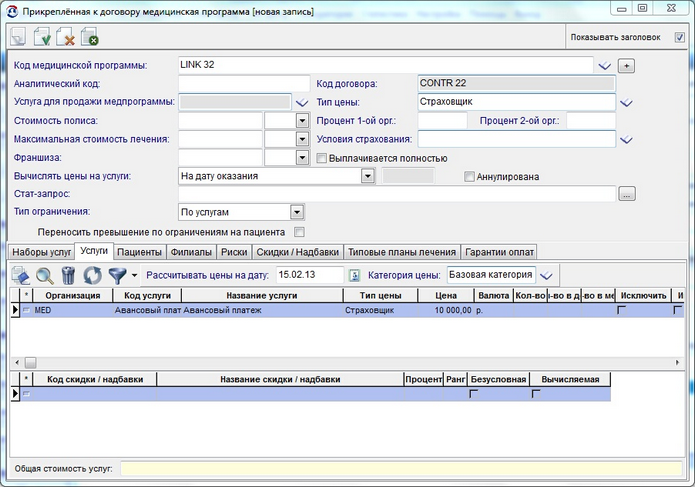Select Авансовый платеж service name cell
This screenshot has height=487, width=695.
pyautogui.click(x=262, y=310)
